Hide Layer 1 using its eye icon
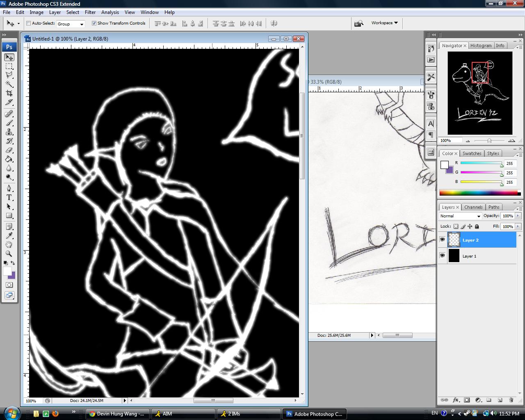525x420 pixels. [x=442, y=256]
